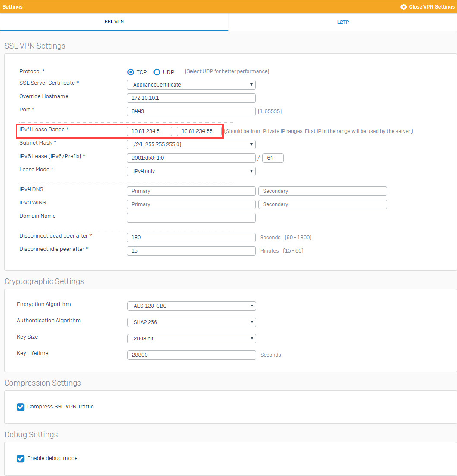Expand the Authentication Algorithm dropdown
This screenshot has height=476, width=457.
coord(192,322)
